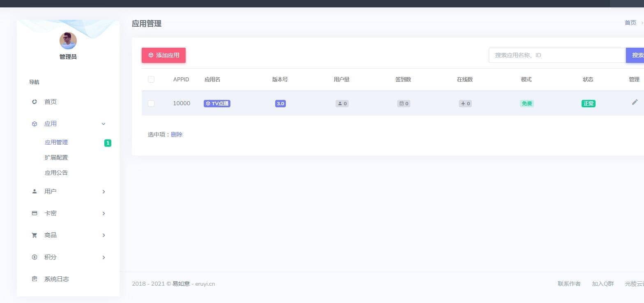
Task: Click the shopping cart icon next to 商品
Action: (34, 235)
